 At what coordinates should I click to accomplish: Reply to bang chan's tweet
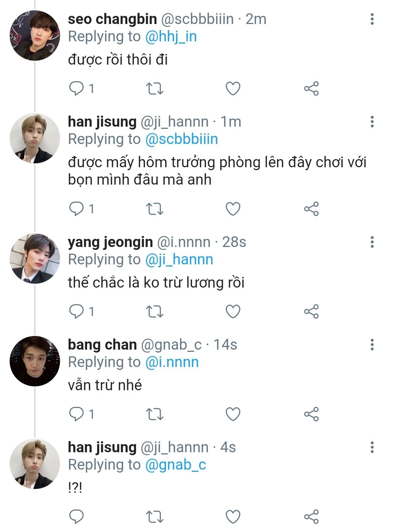77,414
